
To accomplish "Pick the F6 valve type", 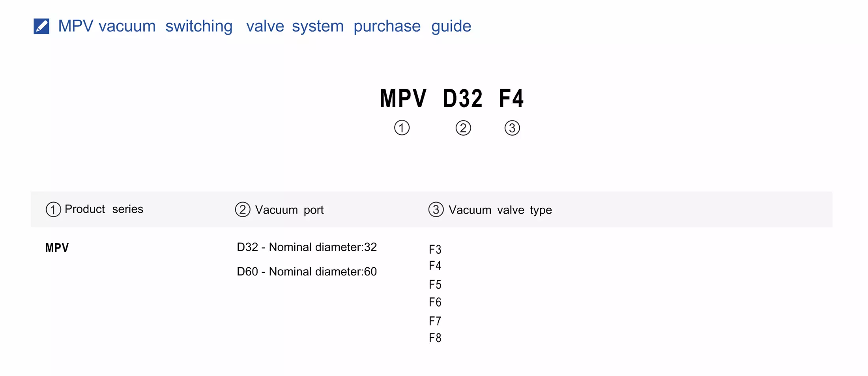I will (435, 302).
